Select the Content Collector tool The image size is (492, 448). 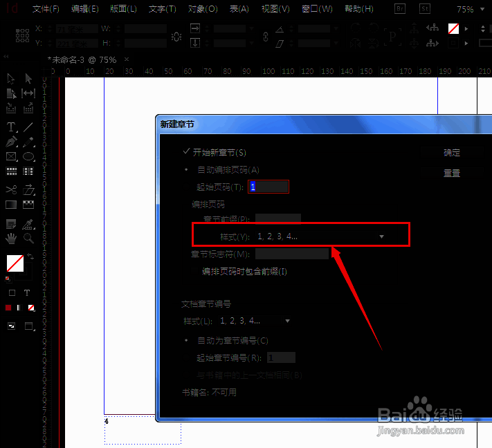tap(11, 109)
